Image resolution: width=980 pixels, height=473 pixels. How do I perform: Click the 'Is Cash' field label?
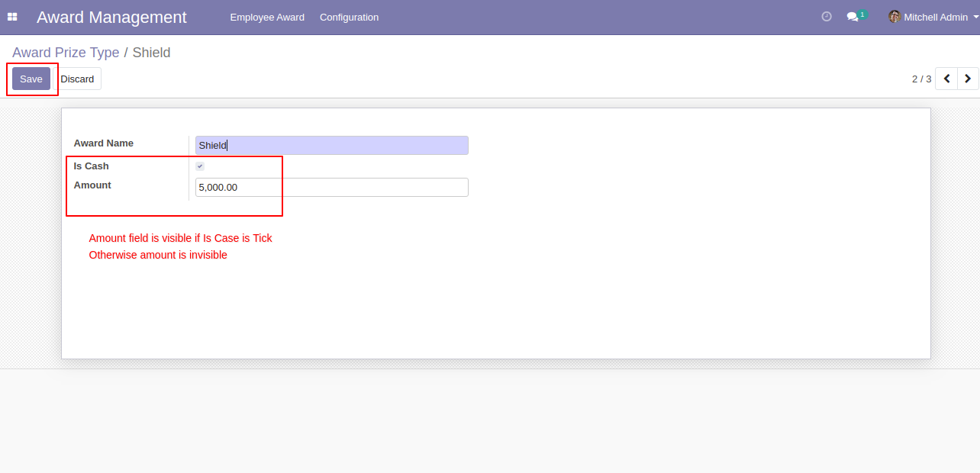(91, 166)
